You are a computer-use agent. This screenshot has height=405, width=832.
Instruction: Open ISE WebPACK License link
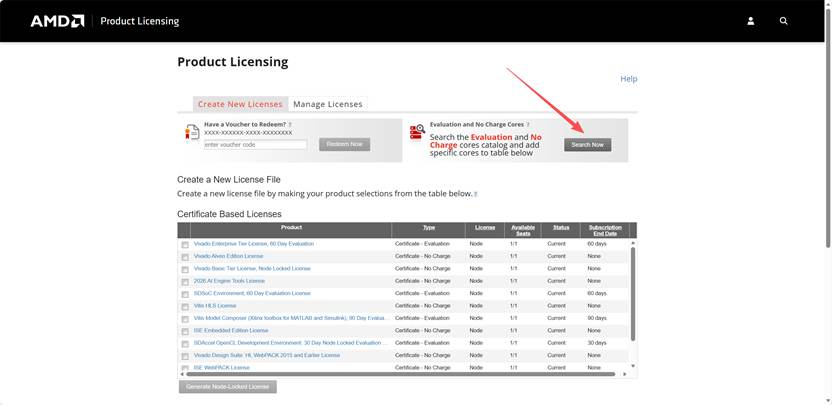[221, 367]
